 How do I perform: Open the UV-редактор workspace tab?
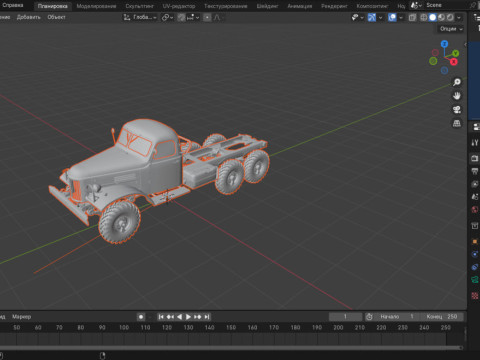click(179, 6)
